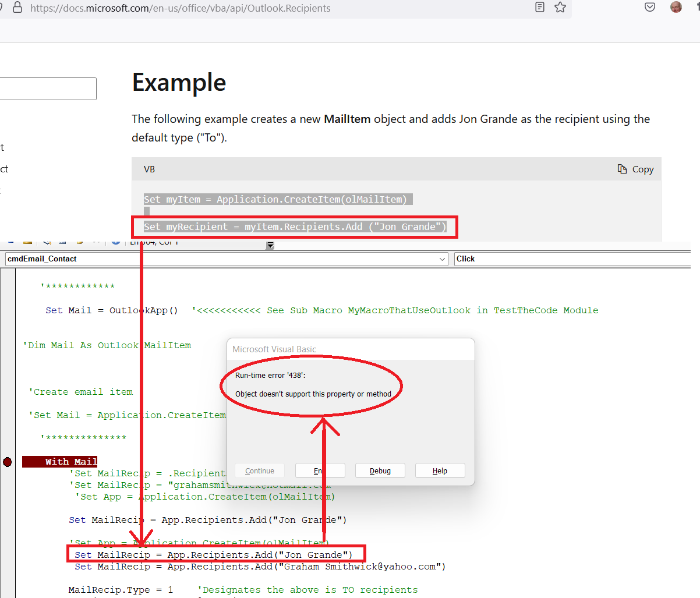This screenshot has height=598, width=700.
Task: Open site security info via padlock icon
Action: pyautogui.click(x=17, y=8)
